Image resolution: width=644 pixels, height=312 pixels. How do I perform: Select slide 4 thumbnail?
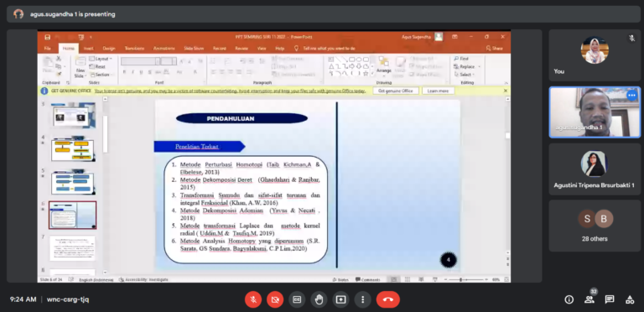coord(73,149)
